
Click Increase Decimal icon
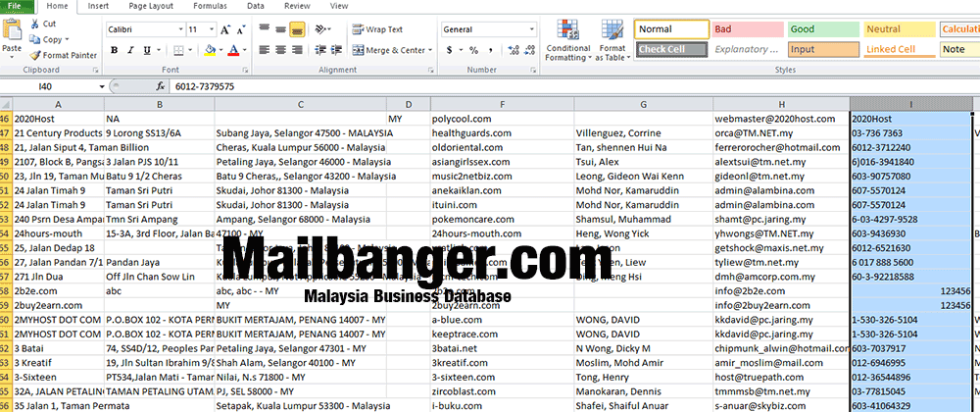(x=514, y=50)
